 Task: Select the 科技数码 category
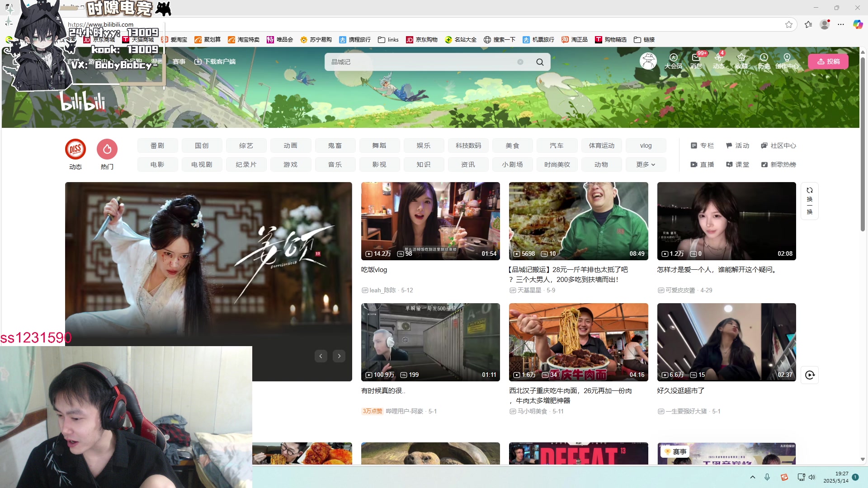coord(468,145)
